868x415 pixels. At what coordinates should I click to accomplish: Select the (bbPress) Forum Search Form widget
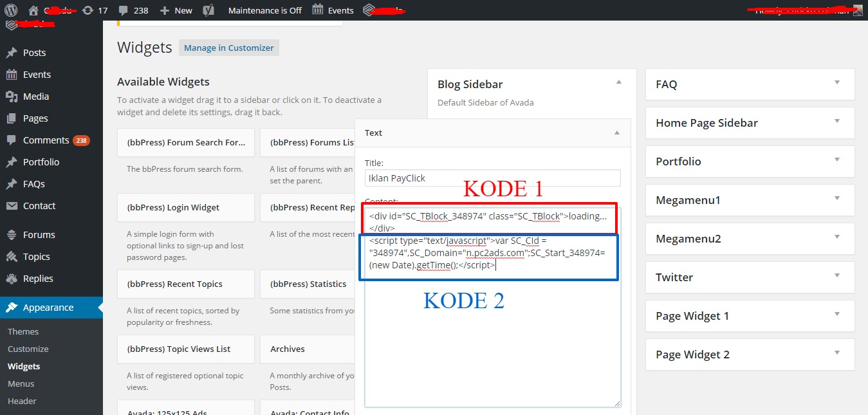186,143
